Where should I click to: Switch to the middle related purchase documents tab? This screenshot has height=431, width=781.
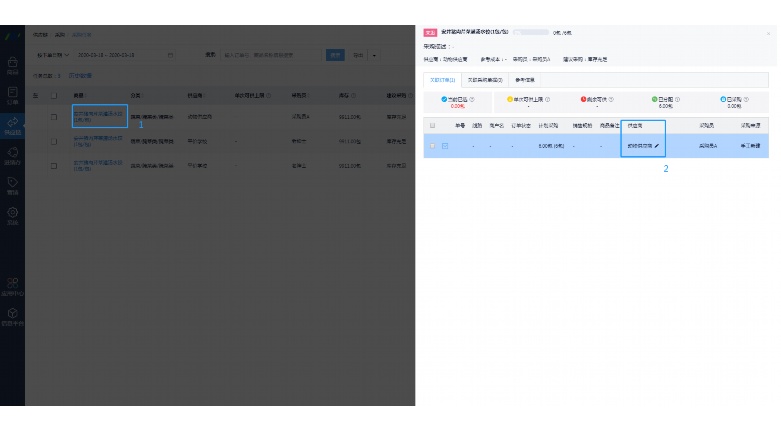coord(485,80)
